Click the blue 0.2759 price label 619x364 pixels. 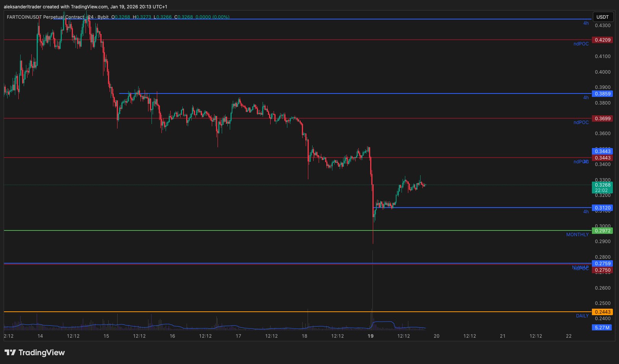603,263
